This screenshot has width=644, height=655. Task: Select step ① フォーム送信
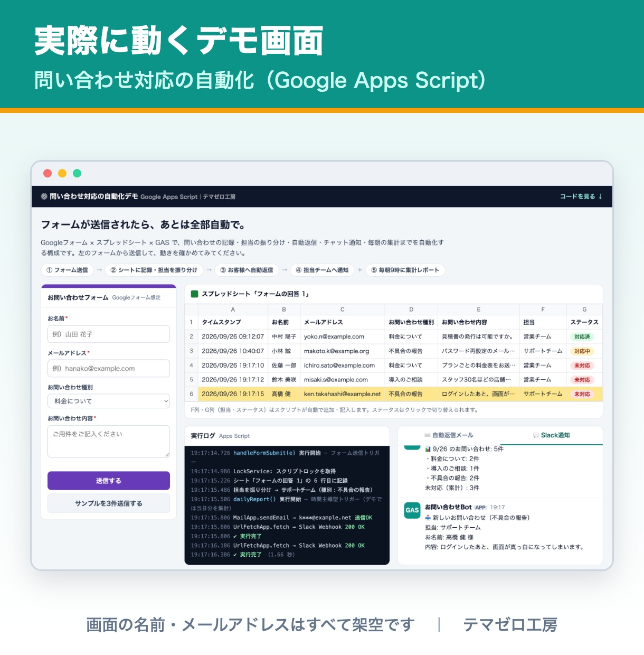[67, 270]
